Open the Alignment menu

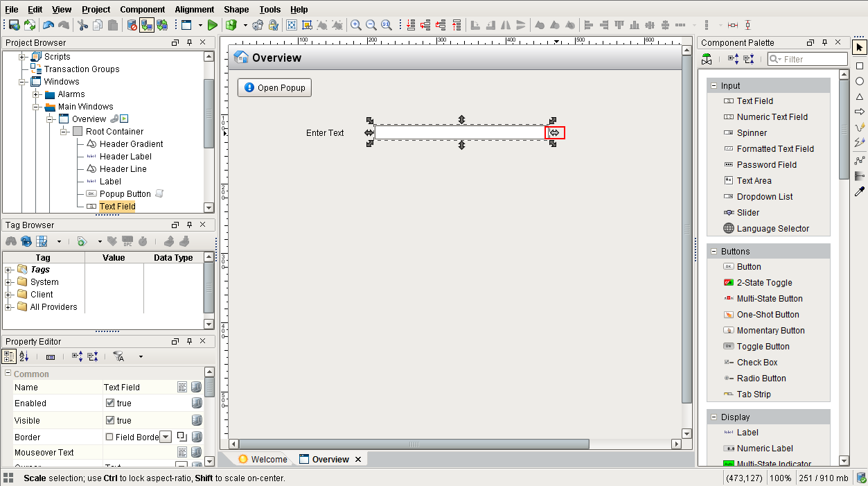pyautogui.click(x=194, y=9)
